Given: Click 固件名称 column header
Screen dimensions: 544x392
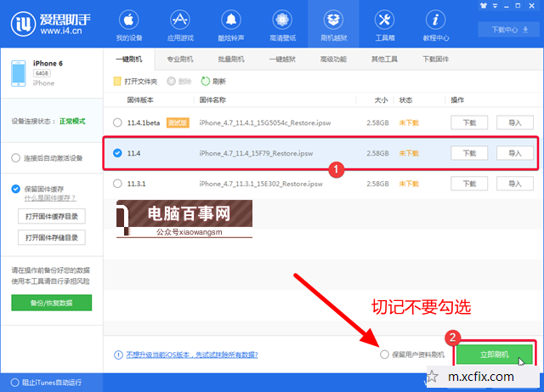Looking at the screenshot, I should click(x=212, y=100).
